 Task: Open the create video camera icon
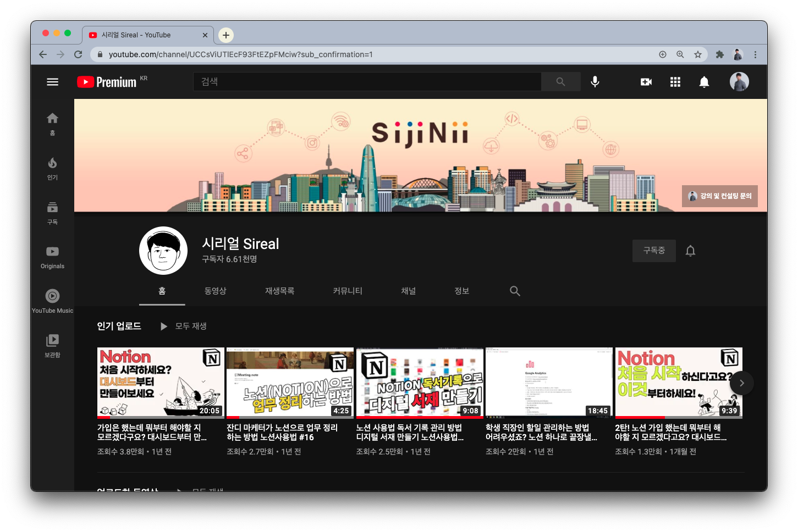646,82
